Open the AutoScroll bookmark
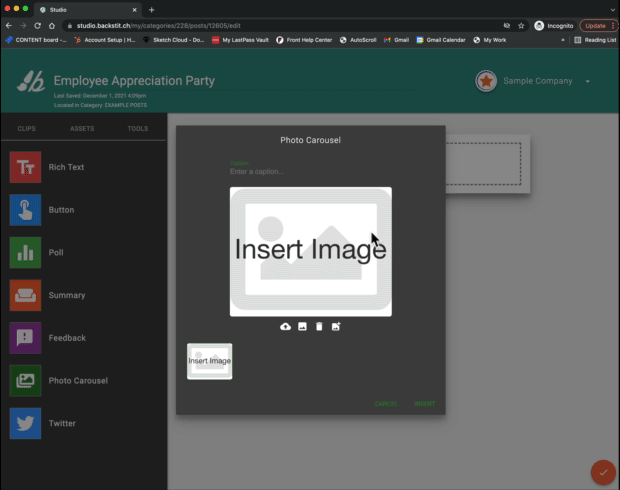Viewport: 620px width, 490px height. click(358, 40)
